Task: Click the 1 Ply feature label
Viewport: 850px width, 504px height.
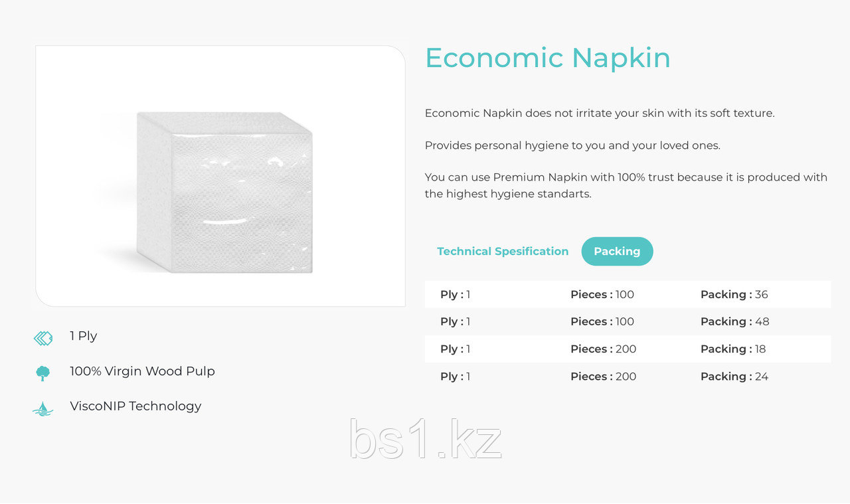Action: (84, 336)
